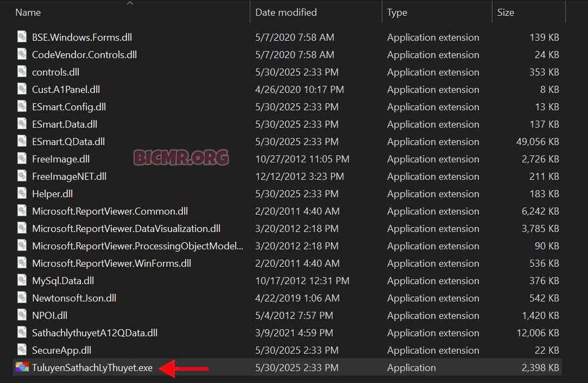Click the TuluyenSathachLyThuyet.exe application icon
This screenshot has height=383, width=588.
22,367
